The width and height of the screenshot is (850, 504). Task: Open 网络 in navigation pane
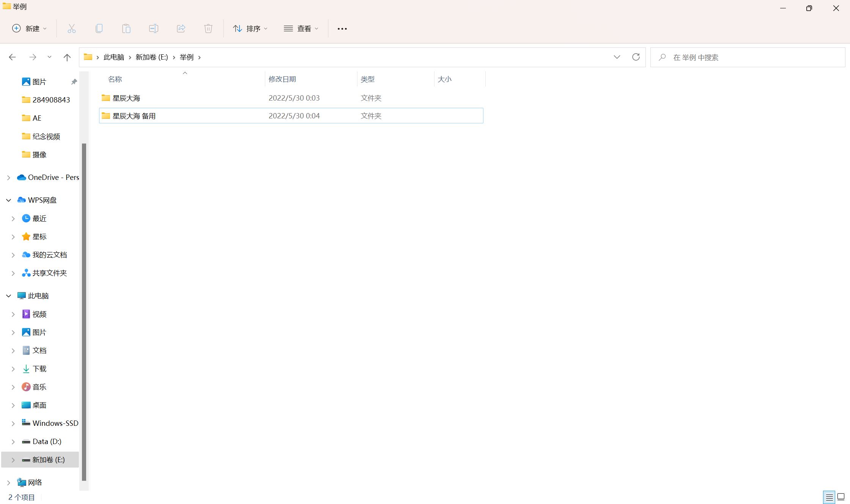click(x=30, y=482)
